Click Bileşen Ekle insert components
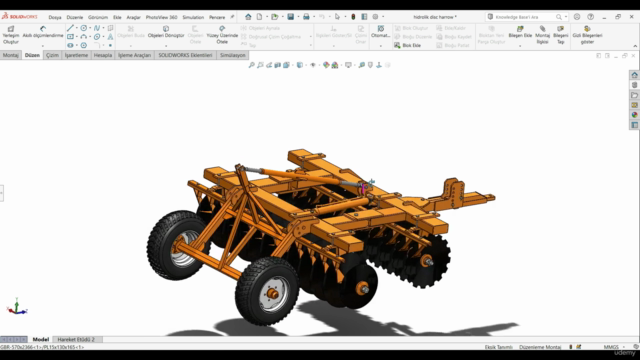The width and height of the screenshot is (640, 360). click(520, 32)
